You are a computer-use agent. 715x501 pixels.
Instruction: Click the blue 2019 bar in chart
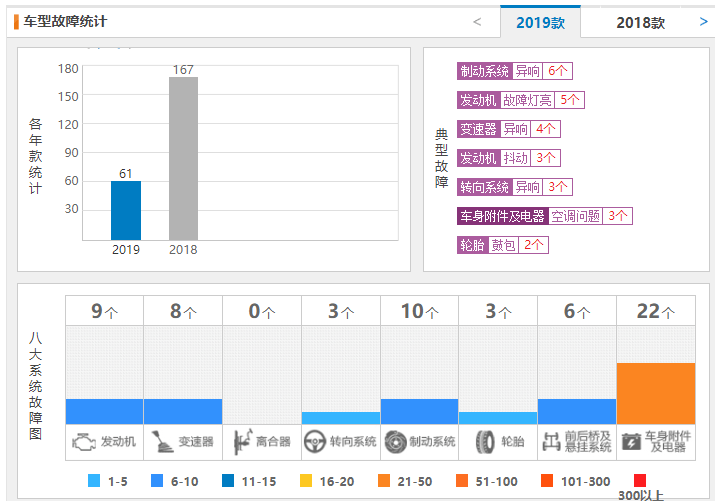tap(126, 211)
